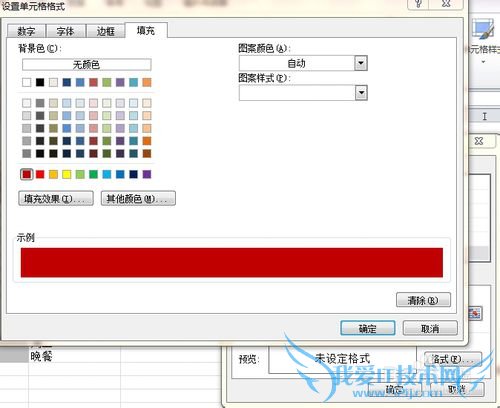Click the 填充效果 button
Viewport: 500px width, 408px height.
point(56,199)
